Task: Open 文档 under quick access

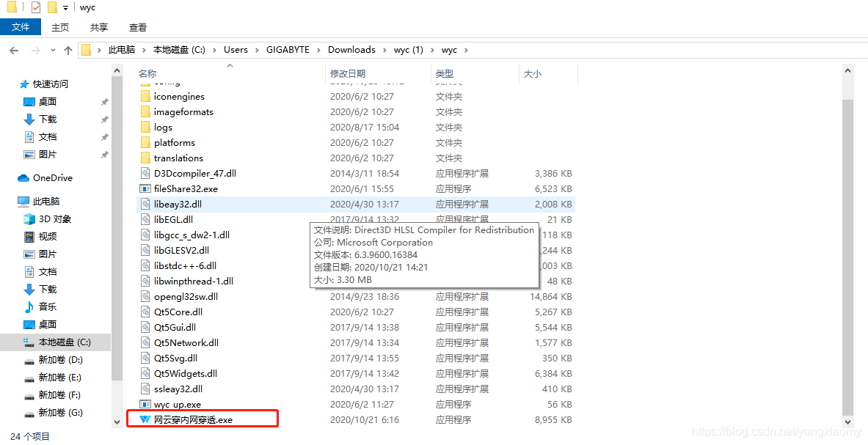Action: pyautogui.click(x=48, y=137)
